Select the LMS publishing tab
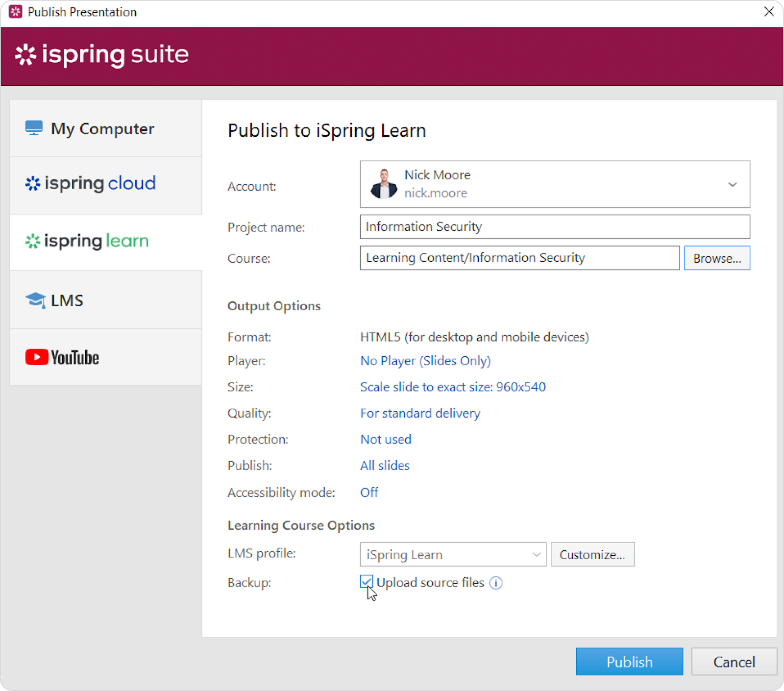This screenshot has height=691, width=784. click(105, 300)
